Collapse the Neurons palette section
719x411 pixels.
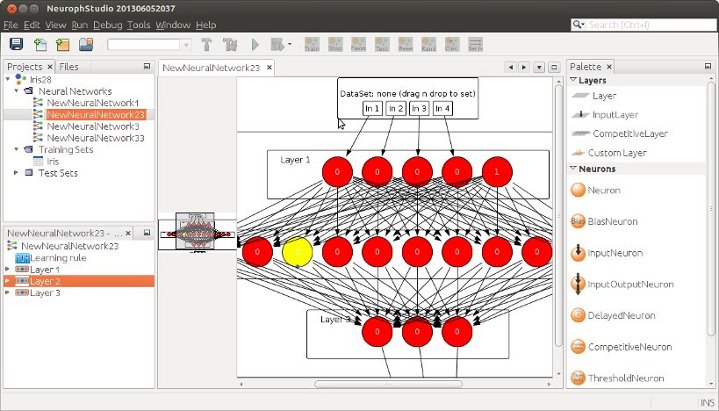point(574,170)
